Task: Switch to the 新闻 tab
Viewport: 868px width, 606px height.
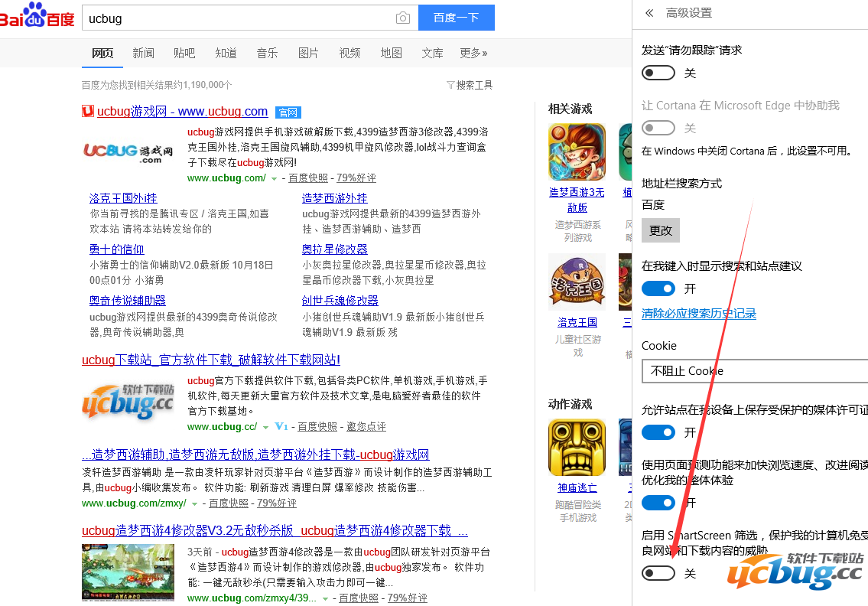Action: [x=143, y=53]
